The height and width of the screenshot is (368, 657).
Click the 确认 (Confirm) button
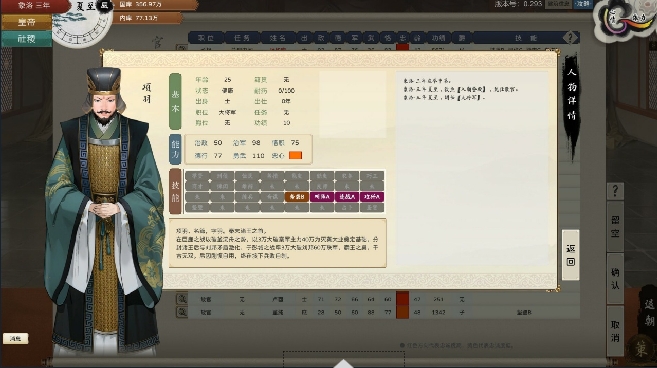point(615,278)
